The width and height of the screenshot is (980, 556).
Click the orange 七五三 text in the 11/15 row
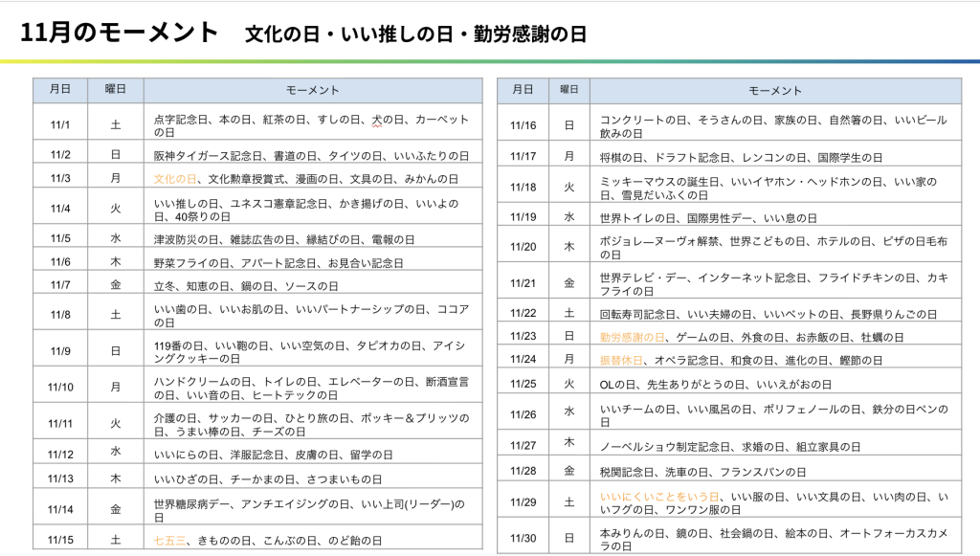tap(170, 540)
